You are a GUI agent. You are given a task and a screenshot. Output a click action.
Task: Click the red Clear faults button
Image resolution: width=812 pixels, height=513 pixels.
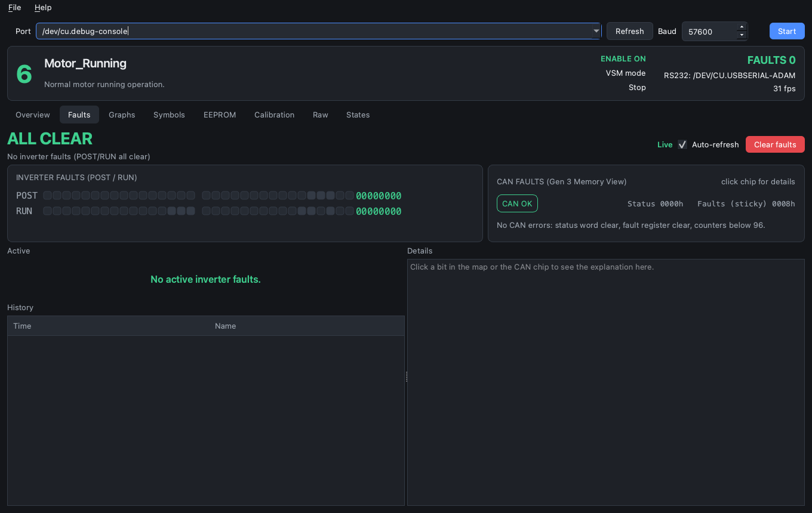[775, 144]
